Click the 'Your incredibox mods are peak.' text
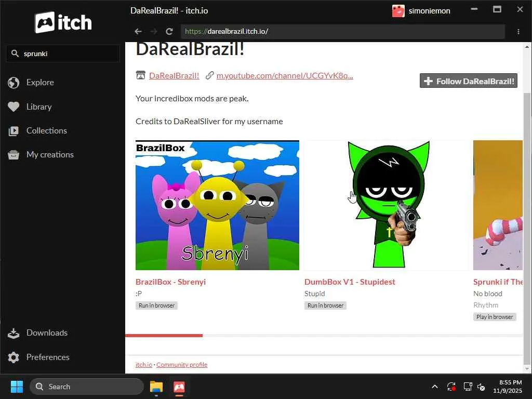 [x=192, y=99]
